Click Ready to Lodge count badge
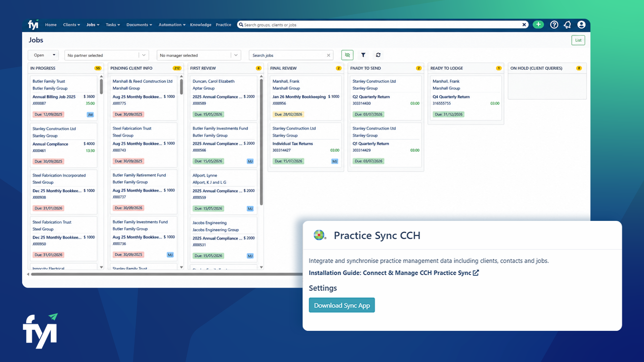Image resolution: width=644 pixels, height=362 pixels. [499, 68]
